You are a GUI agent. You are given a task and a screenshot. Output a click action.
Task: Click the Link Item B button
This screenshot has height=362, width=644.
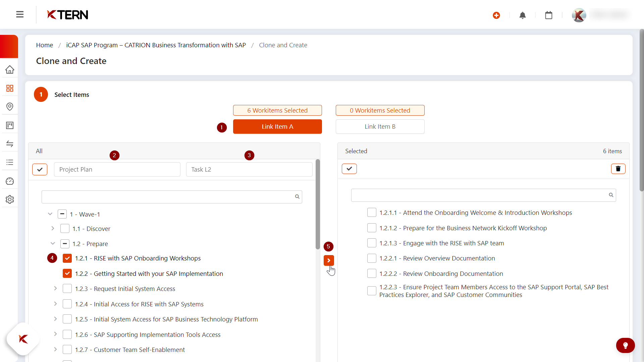tap(380, 127)
